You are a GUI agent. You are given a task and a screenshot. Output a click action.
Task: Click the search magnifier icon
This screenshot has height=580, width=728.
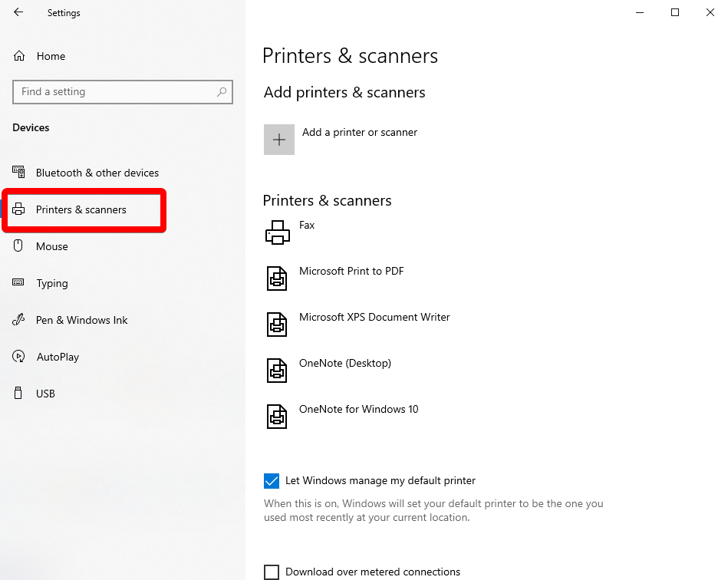(222, 91)
